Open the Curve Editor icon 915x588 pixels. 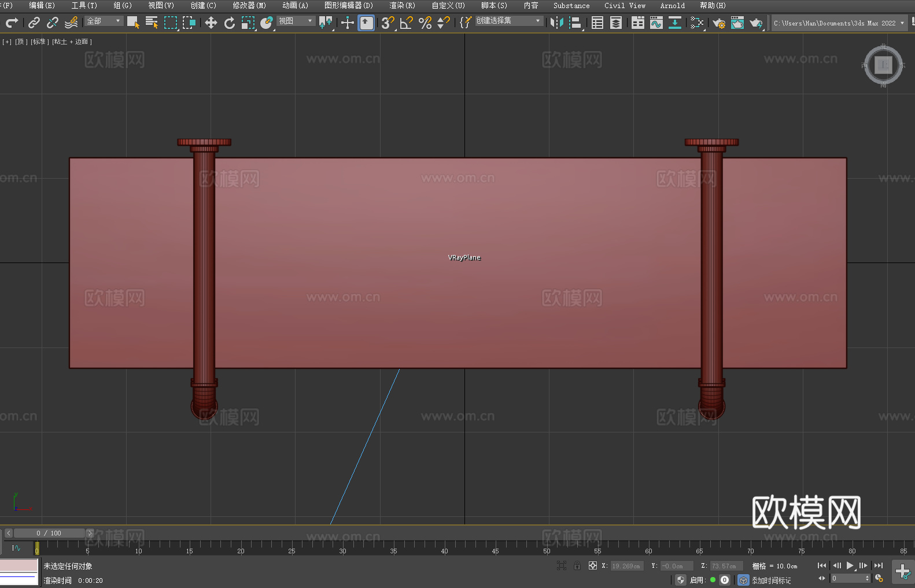pos(656,23)
